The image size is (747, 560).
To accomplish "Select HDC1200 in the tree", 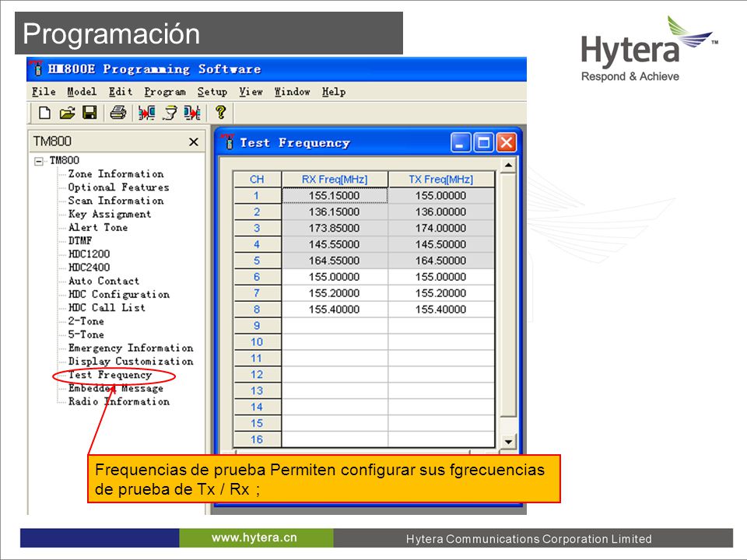I will [89, 254].
